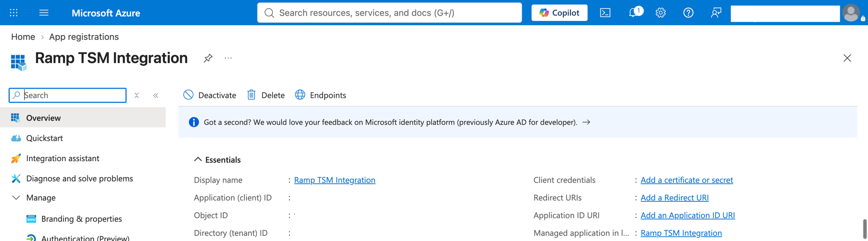This screenshot has height=241, width=868.
Task: Close the Ramp TSM Integration blade
Action: [x=847, y=58]
